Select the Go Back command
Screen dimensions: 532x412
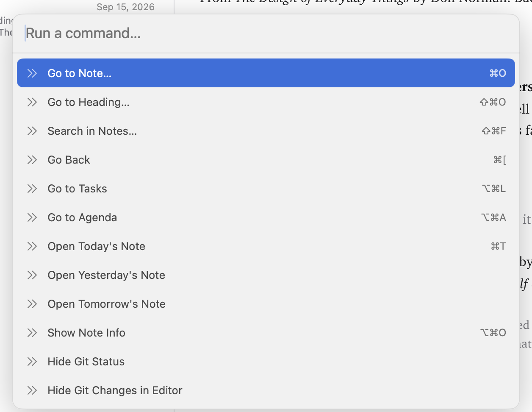click(266, 159)
